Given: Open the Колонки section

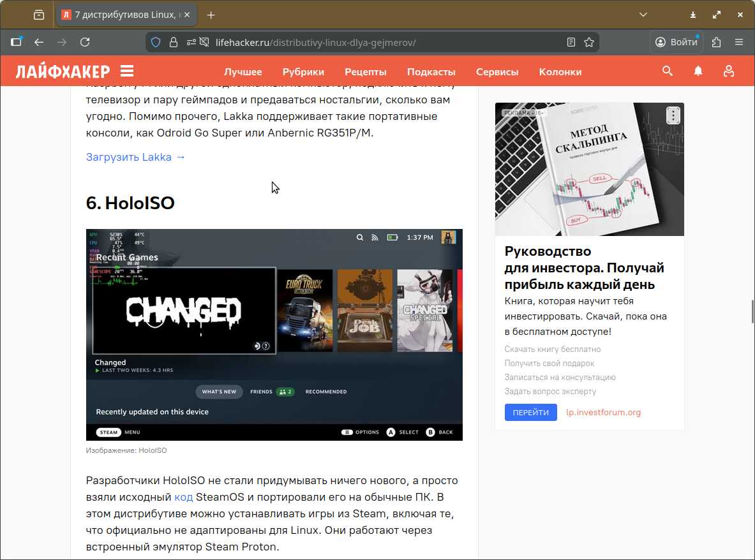Looking at the screenshot, I should click(560, 71).
